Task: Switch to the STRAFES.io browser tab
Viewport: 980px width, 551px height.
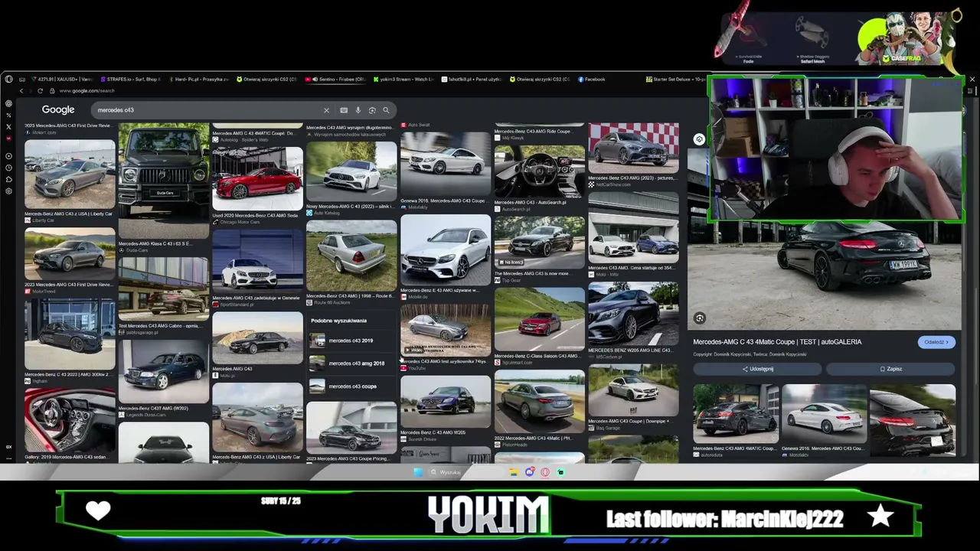Action: coord(131,80)
